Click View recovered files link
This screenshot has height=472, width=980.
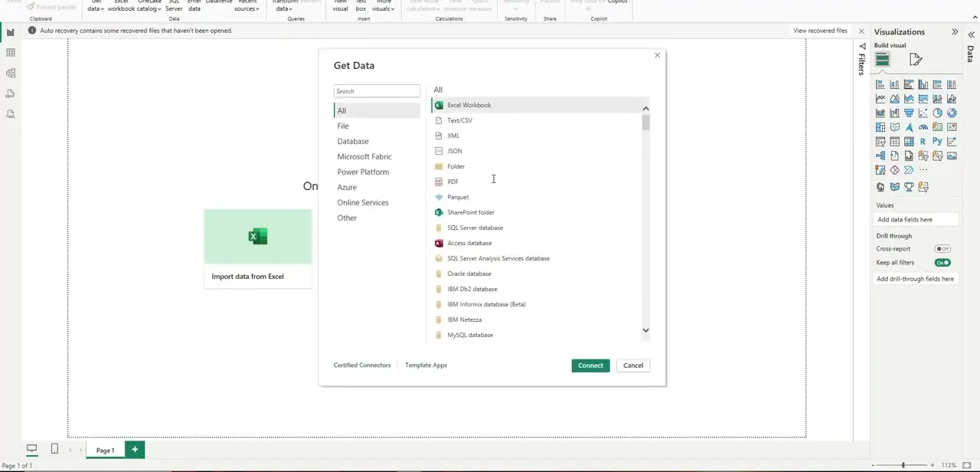pyautogui.click(x=820, y=31)
